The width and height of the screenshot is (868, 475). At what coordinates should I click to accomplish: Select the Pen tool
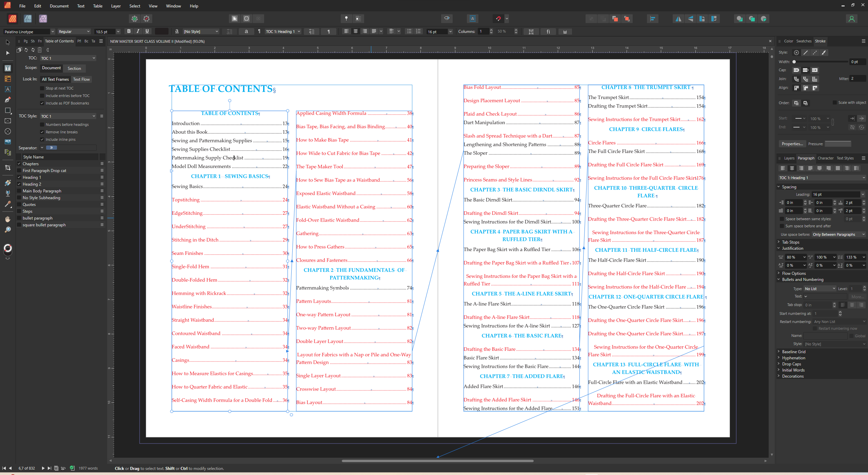(7, 100)
